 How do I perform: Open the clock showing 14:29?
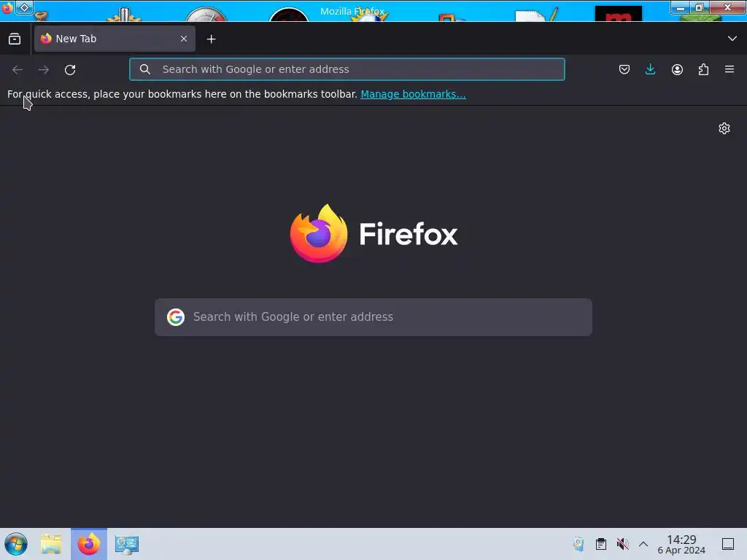tap(681, 544)
